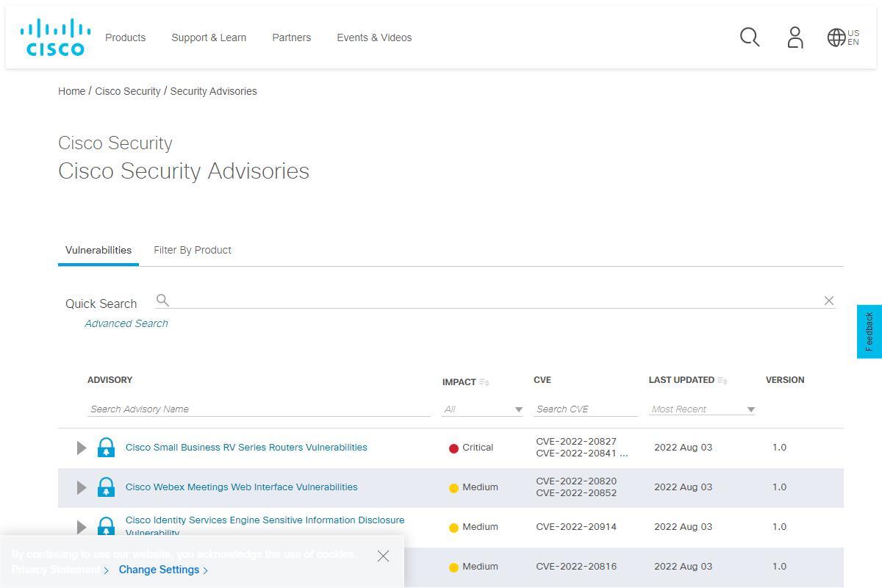Screen dimensions: 882x588
Task: Sort advisories using the Last Updated sort icon
Action: pos(723,380)
